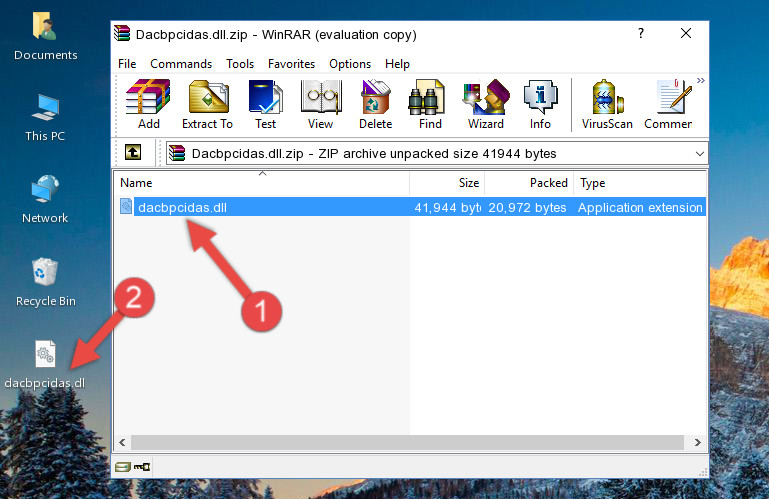Viewport: 769px width, 499px height.
Task: Open the Wizard tool
Action: 486,105
